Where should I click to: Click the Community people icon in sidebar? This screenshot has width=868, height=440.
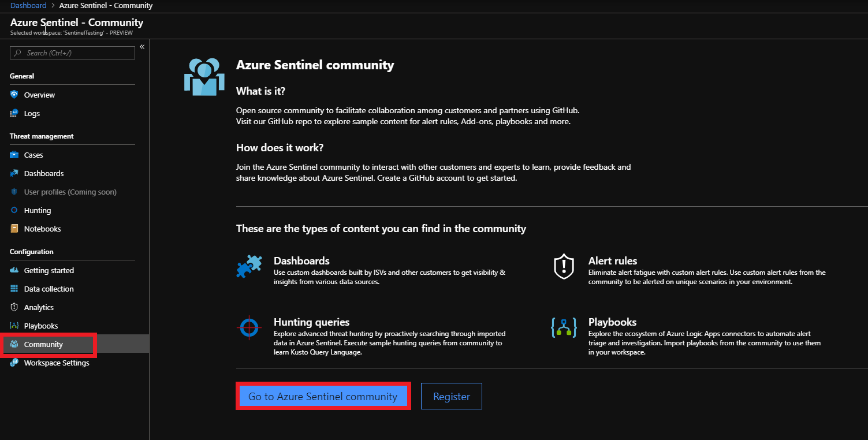14,344
